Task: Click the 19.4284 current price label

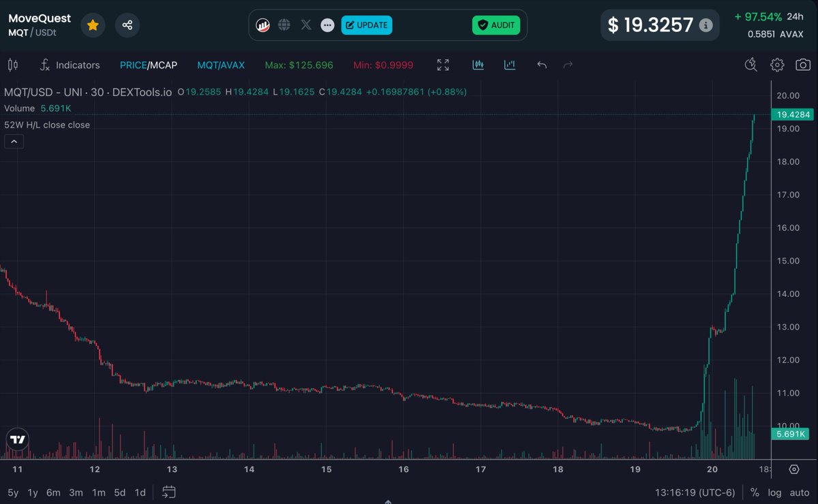Action: point(793,114)
